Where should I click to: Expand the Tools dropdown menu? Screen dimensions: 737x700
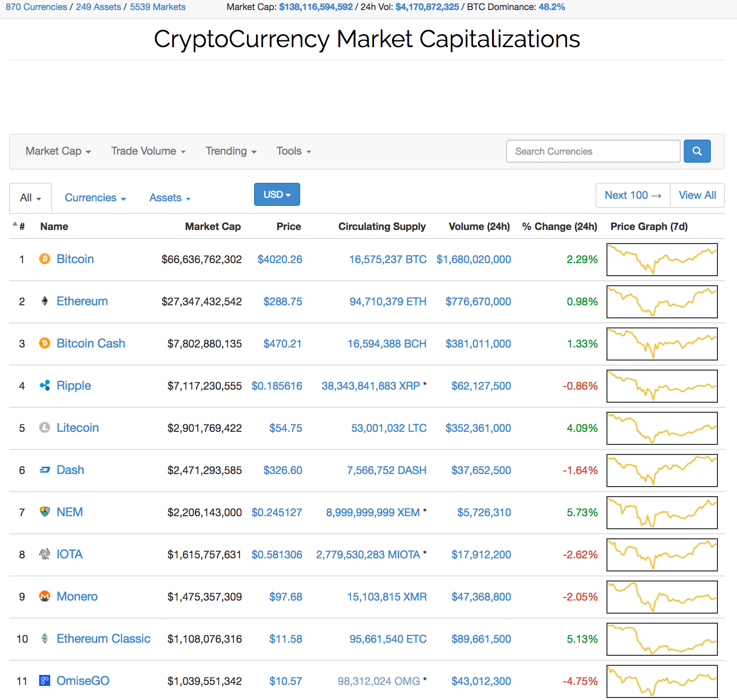pos(294,151)
